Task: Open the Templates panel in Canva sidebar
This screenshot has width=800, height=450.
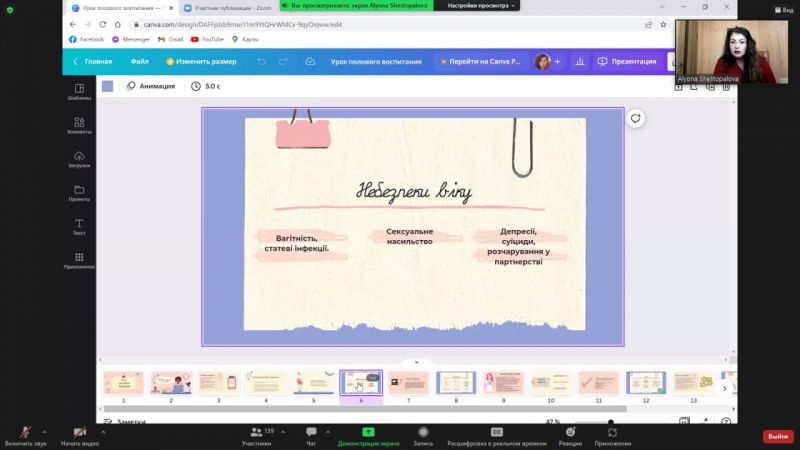Action: (x=79, y=92)
